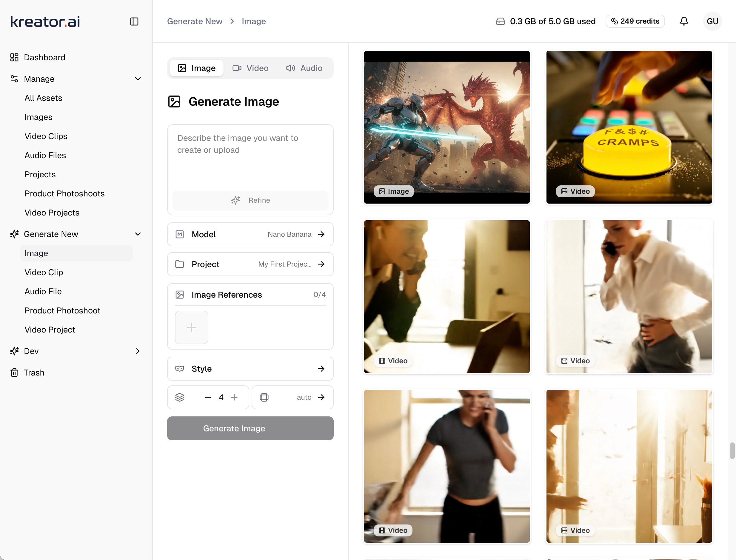This screenshot has width=736, height=560.
Task: Open Product Photoshoots in sidebar
Action: [x=65, y=194]
